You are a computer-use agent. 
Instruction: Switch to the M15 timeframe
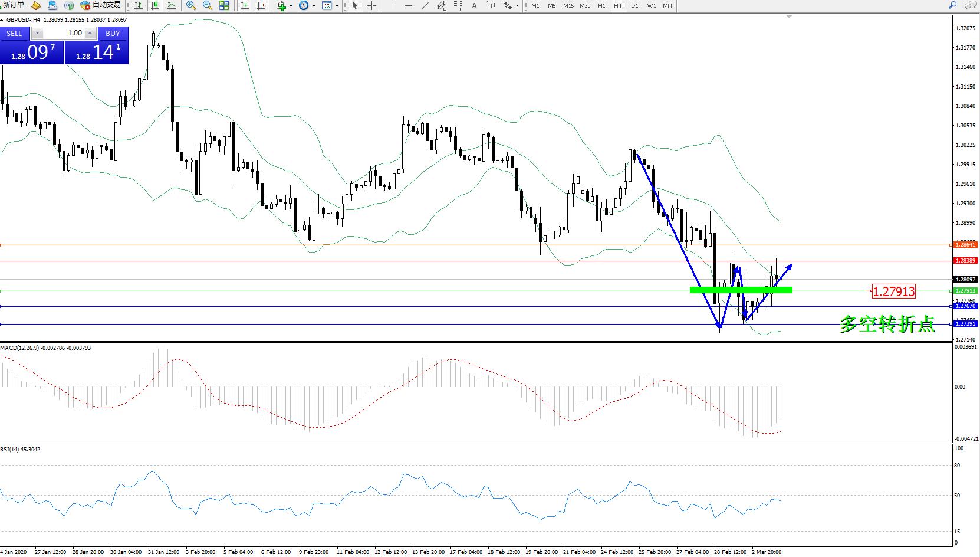tap(568, 5)
